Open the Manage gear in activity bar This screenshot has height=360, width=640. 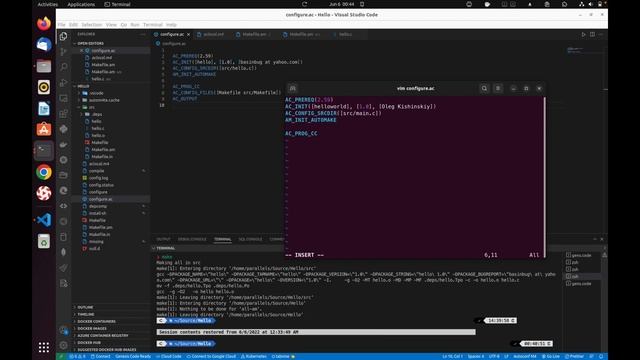click(63, 345)
